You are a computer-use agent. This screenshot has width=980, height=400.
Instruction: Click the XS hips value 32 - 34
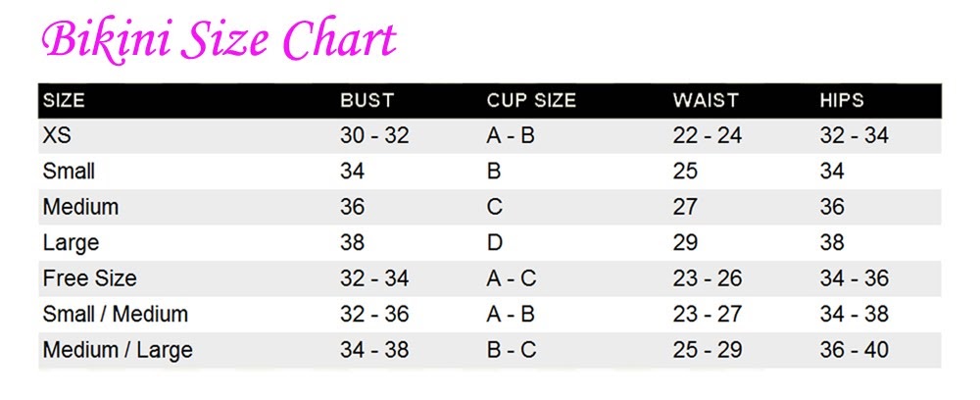[854, 136]
